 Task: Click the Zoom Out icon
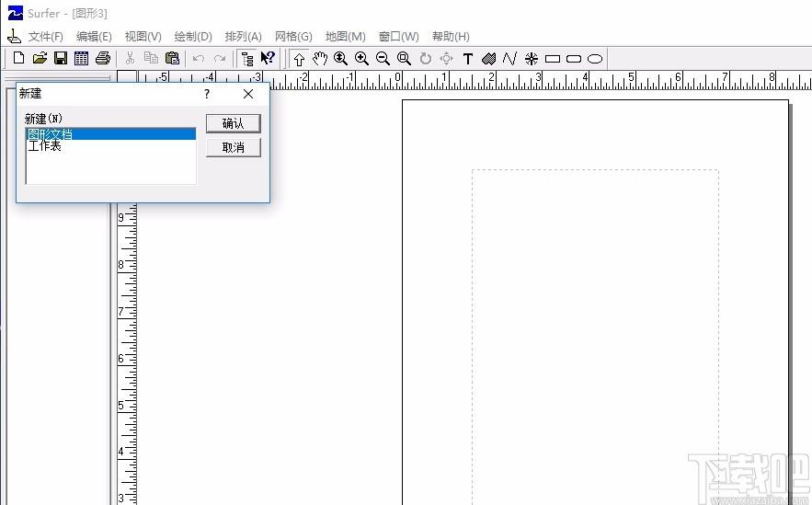click(383, 59)
